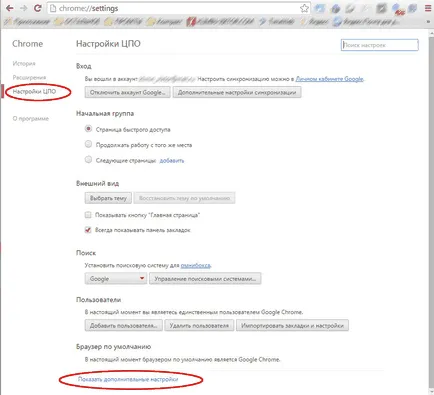The image size is (434, 395).
Task: Select Страница быстрого доступа radio option
Action: click(x=88, y=129)
